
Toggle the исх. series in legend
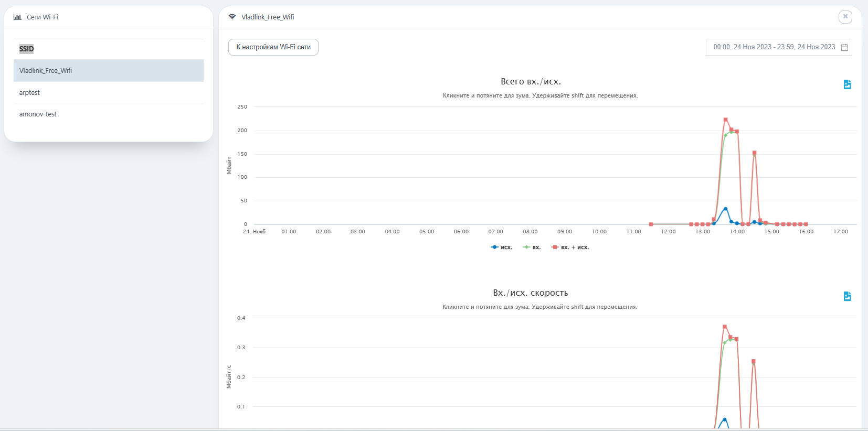click(501, 247)
